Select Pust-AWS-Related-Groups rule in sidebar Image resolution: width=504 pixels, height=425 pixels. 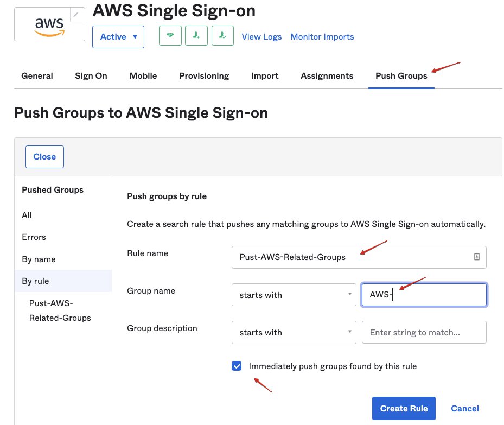tap(60, 310)
